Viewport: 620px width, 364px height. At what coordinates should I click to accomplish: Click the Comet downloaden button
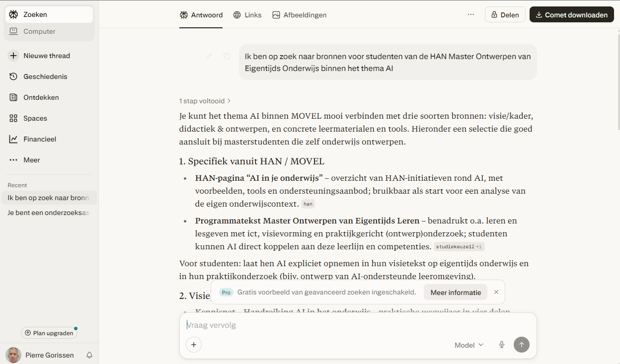point(571,15)
